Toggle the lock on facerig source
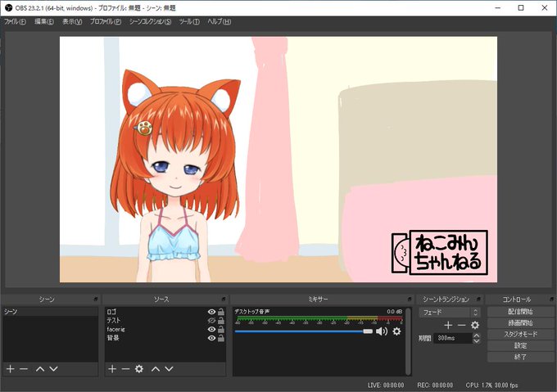Viewport: 557px width, 392px height. pyautogui.click(x=221, y=329)
